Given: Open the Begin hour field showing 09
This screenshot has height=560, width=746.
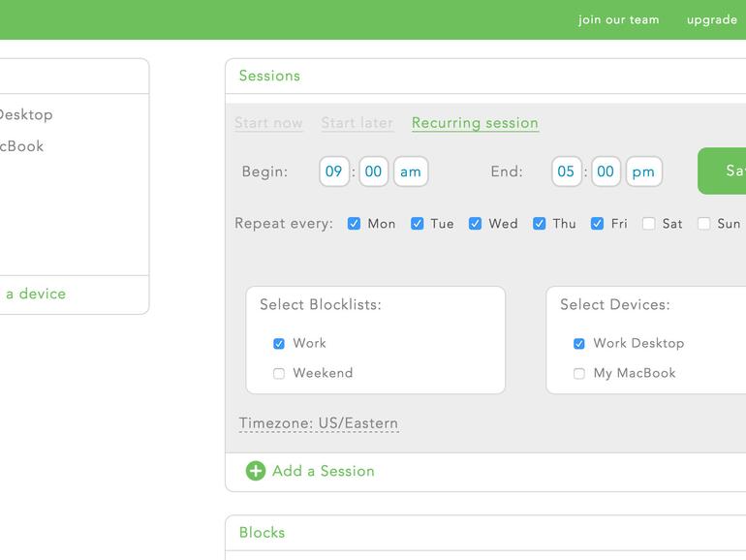Looking at the screenshot, I should pyautogui.click(x=334, y=171).
